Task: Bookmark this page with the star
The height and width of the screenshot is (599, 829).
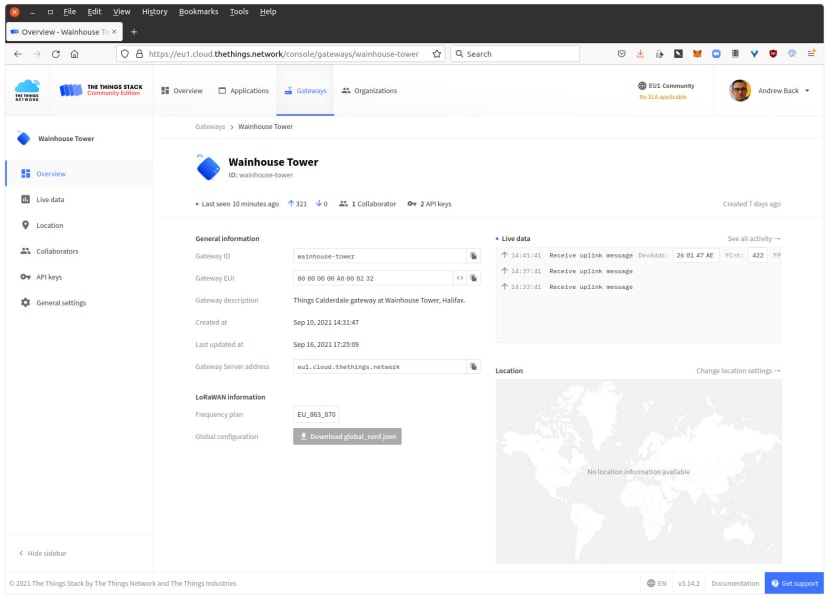Action: pyautogui.click(x=437, y=54)
